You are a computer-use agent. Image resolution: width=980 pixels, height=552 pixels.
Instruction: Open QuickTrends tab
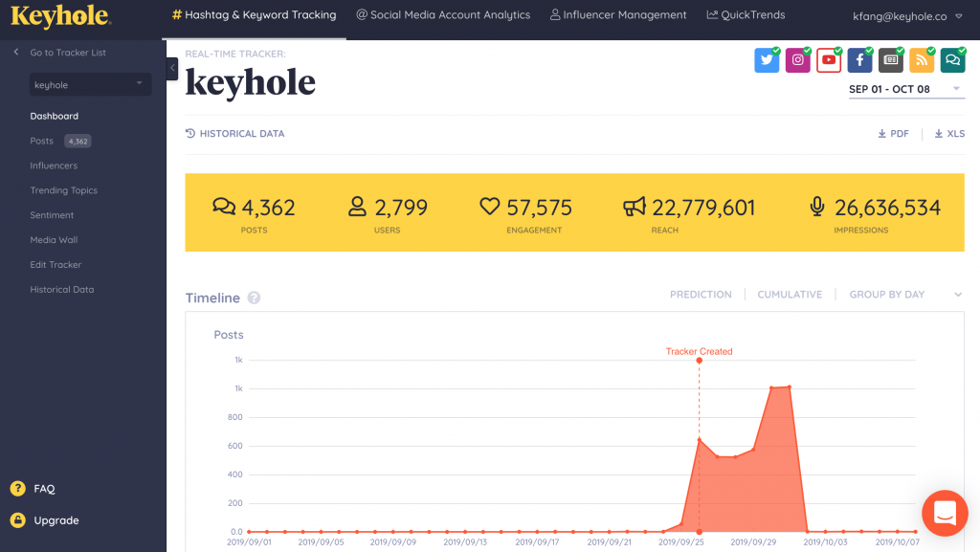[x=746, y=15]
